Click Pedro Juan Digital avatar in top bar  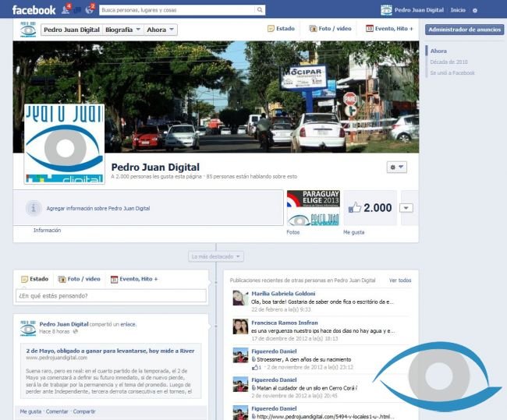pyautogui.click(x=386, y=10)
